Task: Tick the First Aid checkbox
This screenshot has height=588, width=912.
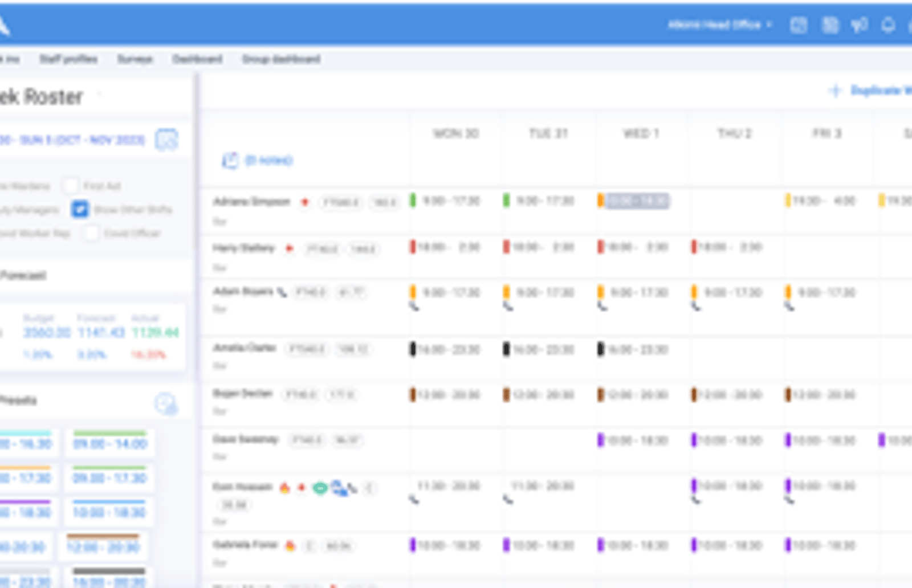Action: (x=71, y=186)
